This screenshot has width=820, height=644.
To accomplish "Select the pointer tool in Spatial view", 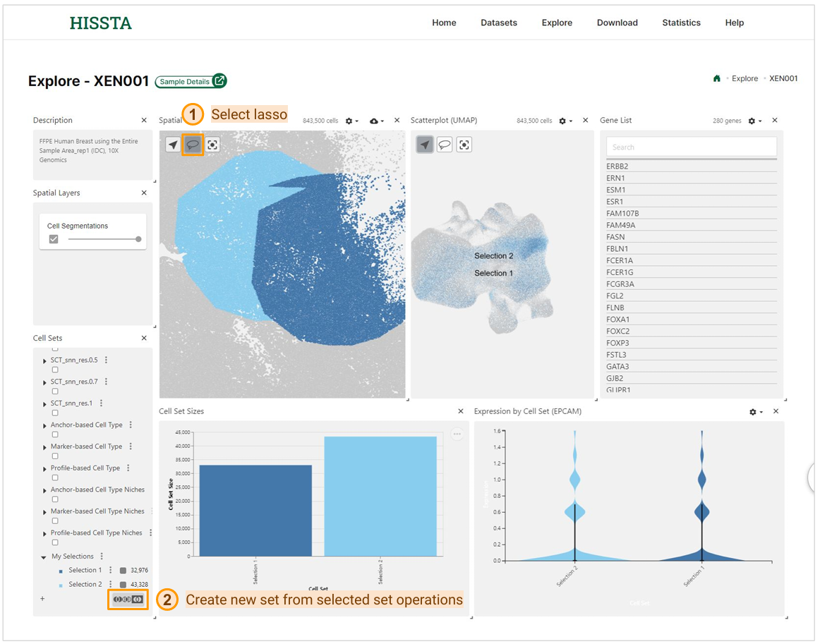I will click(173, 145).
